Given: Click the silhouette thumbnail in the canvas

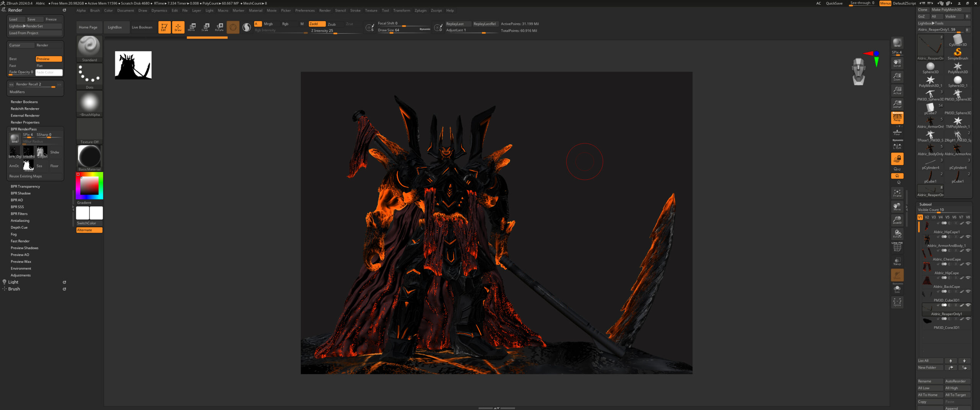Looking at the screenshot, I should 133,65.
